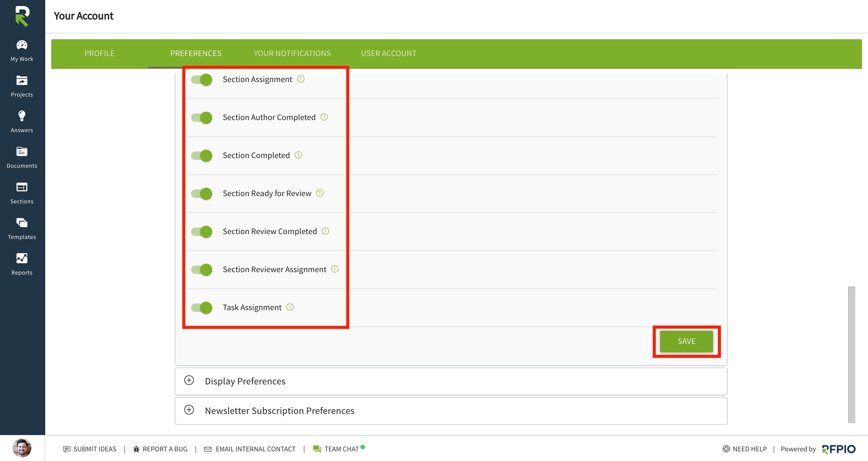Open the Documents icon in sidebar
Image resolution: width=868 pixels, height=461 pixels.
pyautogui.click(x=22, y=151)
